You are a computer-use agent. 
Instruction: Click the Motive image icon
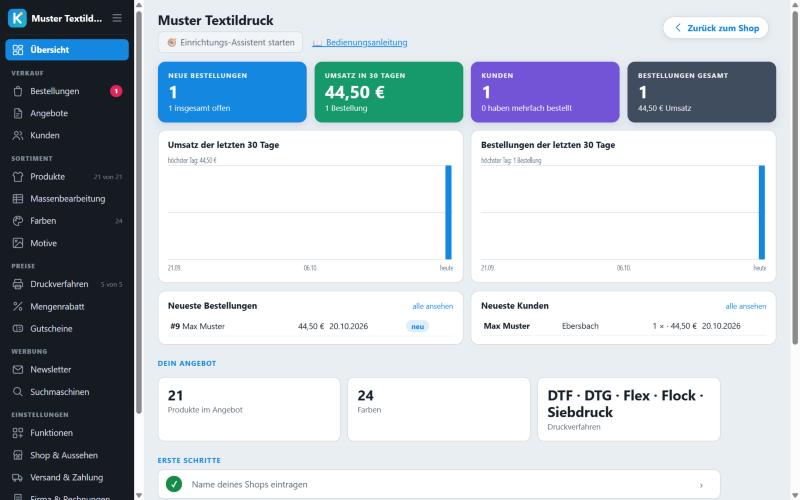(x=18, y=243)
